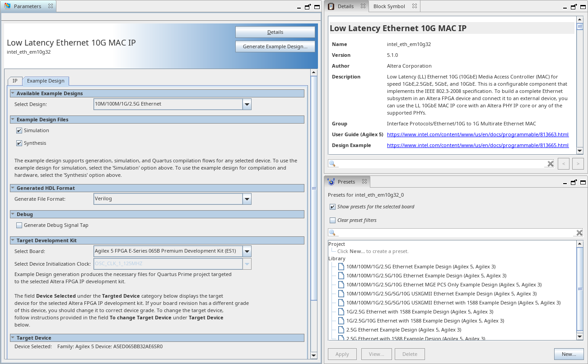
Task: Click the Parameters panel scrollbar down arrow
Action: (314, 355)
